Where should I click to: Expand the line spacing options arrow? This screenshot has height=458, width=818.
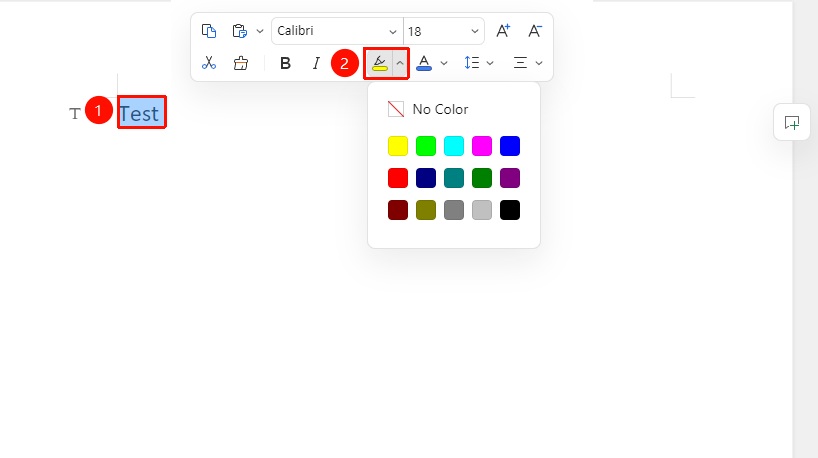pos(490,63)
